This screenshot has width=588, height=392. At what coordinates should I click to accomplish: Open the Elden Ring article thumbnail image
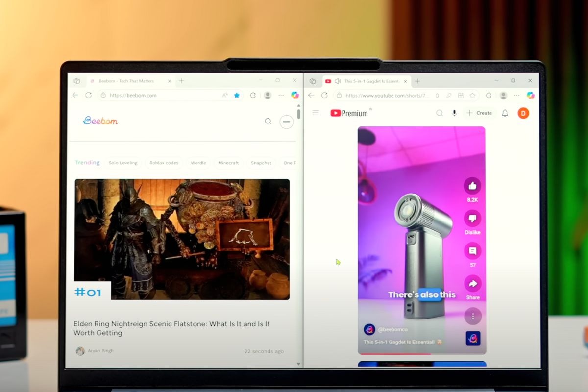pyautogui.click(x=182, y=239)
